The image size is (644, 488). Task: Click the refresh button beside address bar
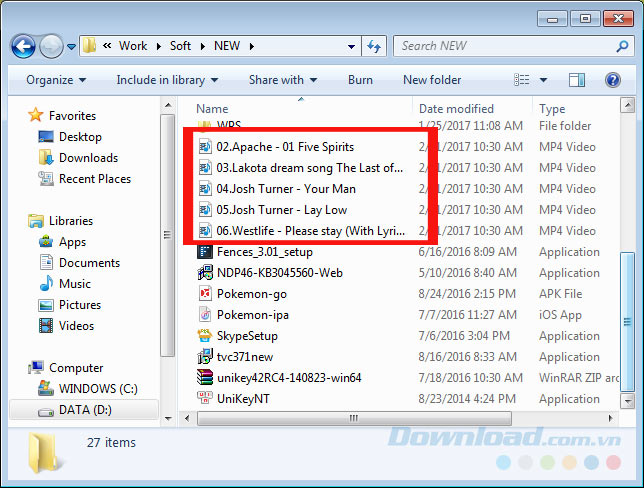pos(374,46)
